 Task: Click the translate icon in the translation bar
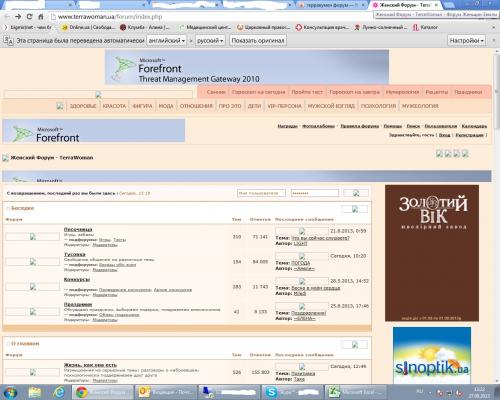coord(8,40)
